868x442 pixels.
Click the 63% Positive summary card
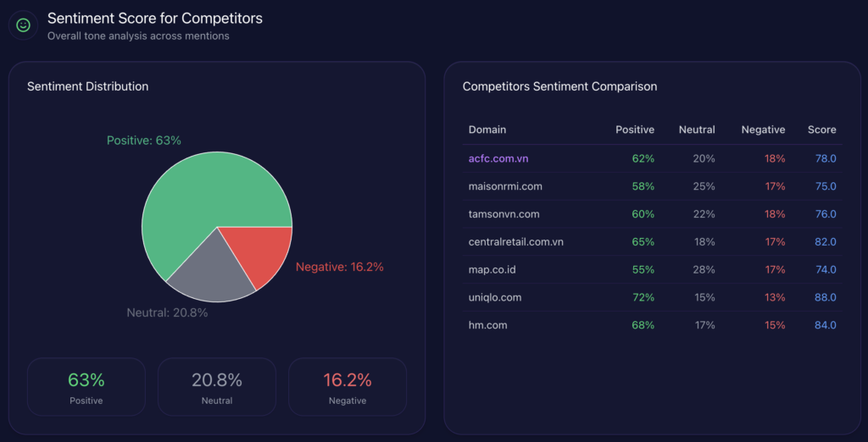click(86, 387)
